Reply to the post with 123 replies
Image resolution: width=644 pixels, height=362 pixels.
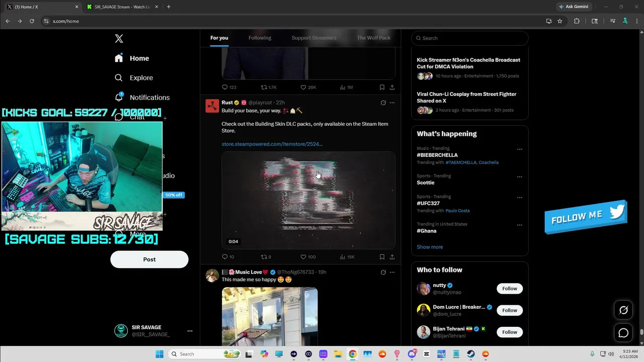229,87
